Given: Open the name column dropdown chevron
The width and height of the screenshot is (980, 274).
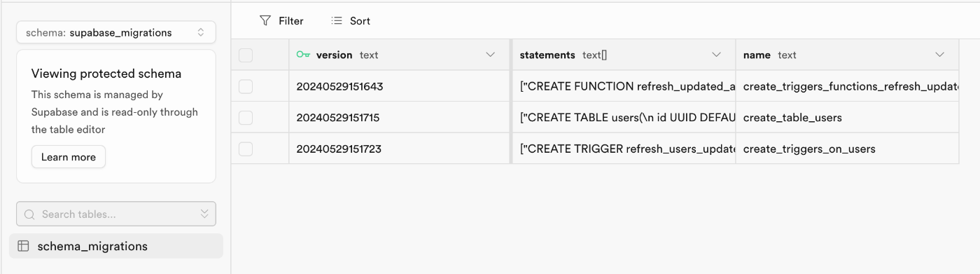Looking at the screenshot, I should (939, 55).
